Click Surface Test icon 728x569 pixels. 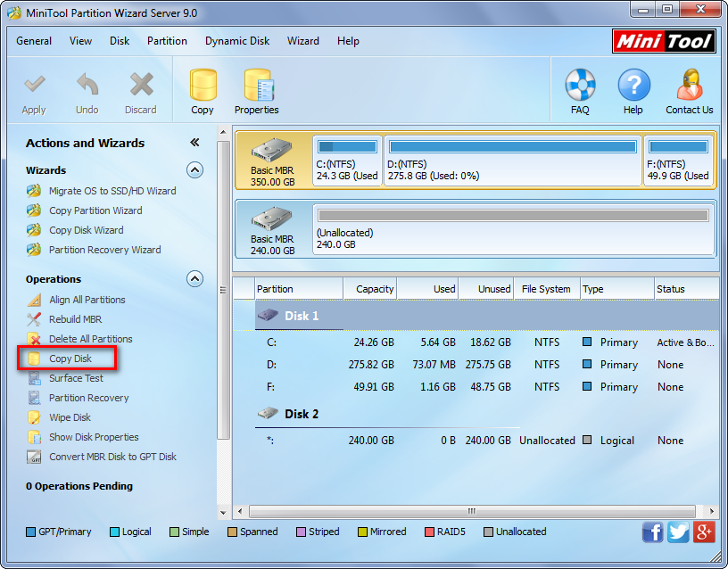pyautogui.click(x=34, y=378)
